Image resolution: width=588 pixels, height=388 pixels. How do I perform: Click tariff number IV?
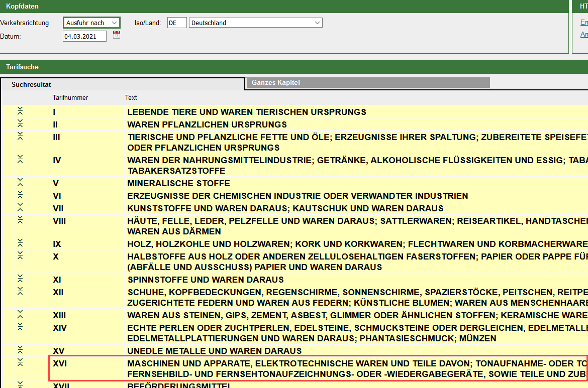pyautogui.click(x=57, y=160)
